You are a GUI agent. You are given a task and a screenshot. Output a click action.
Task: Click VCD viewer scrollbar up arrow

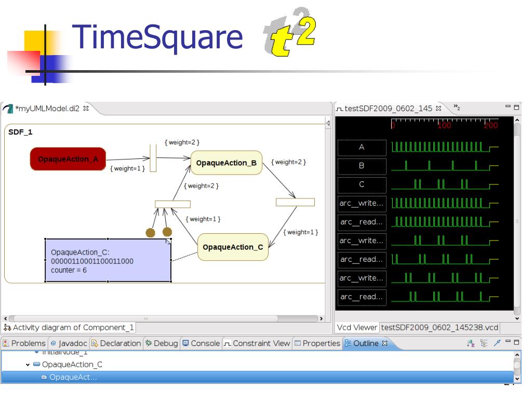pos(517,120)
